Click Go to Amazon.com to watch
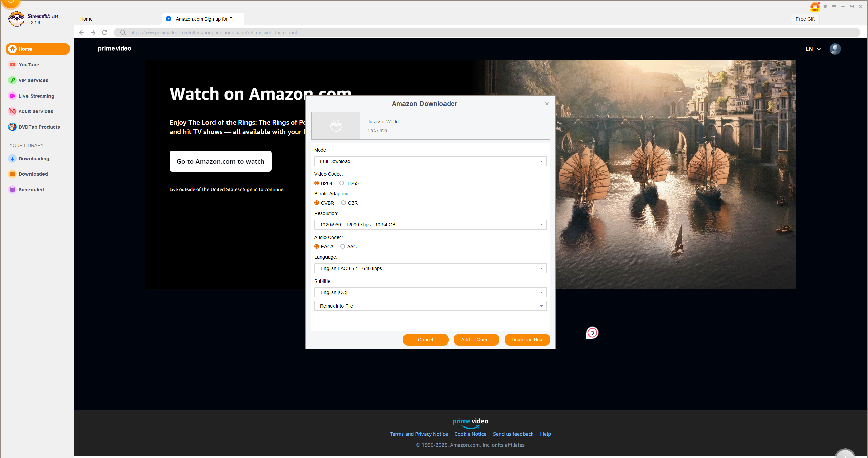Viewport: 868px width, 458px height. 220,161
